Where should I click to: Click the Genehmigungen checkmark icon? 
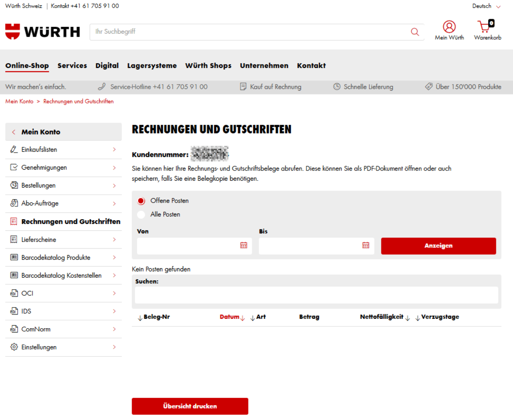[14, 167]
